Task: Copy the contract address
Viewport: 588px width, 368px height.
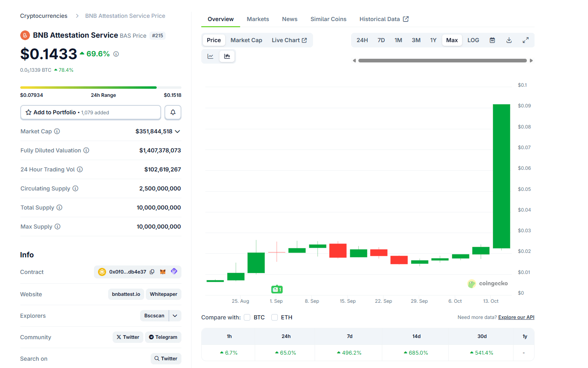Action: click(152, 272)
